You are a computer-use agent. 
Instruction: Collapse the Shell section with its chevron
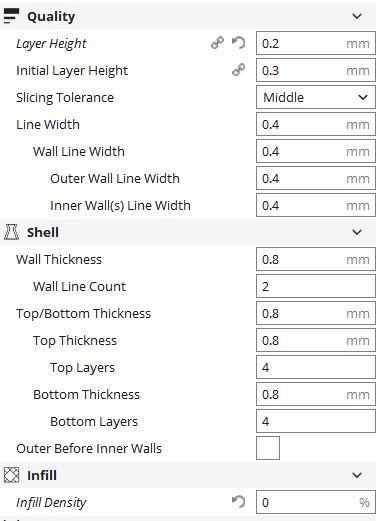click(x=357, y=232)
